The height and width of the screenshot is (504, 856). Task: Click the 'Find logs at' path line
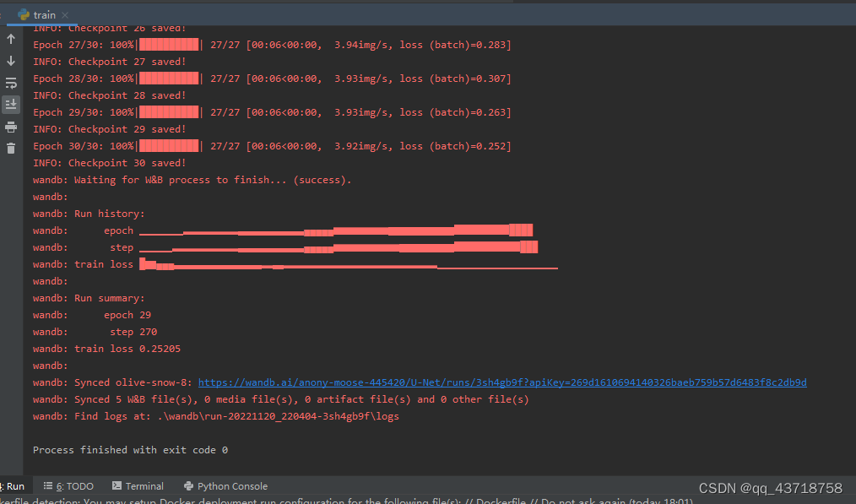pos(215,417)
